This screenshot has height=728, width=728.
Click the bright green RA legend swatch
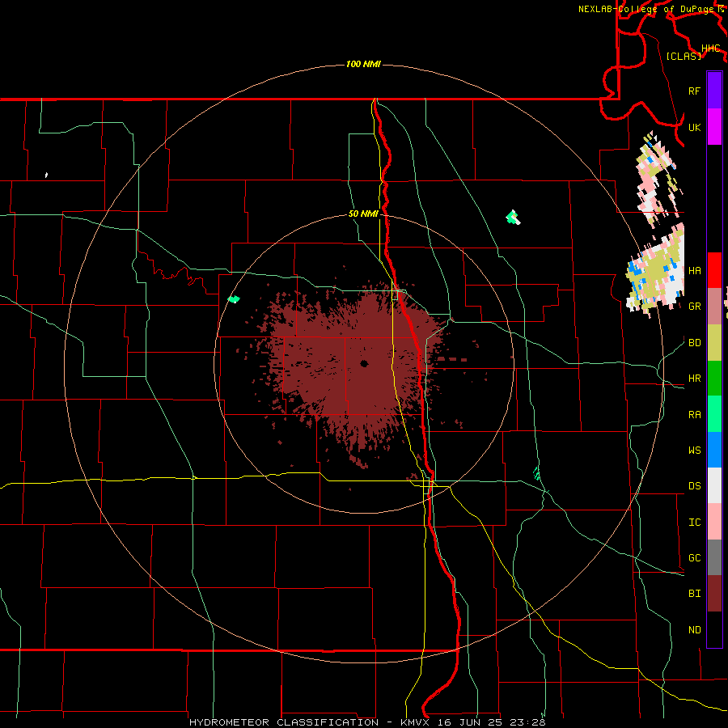[714, 413]
